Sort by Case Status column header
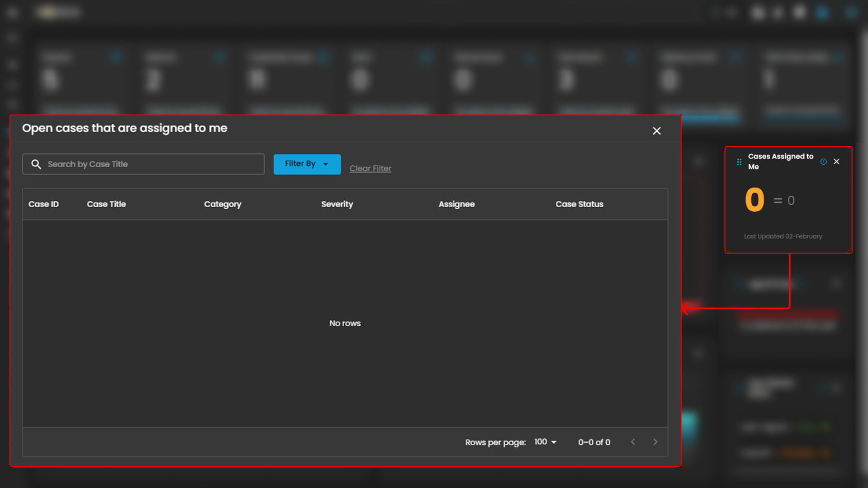Screen dimensions: 868x488 click(579, 204)
